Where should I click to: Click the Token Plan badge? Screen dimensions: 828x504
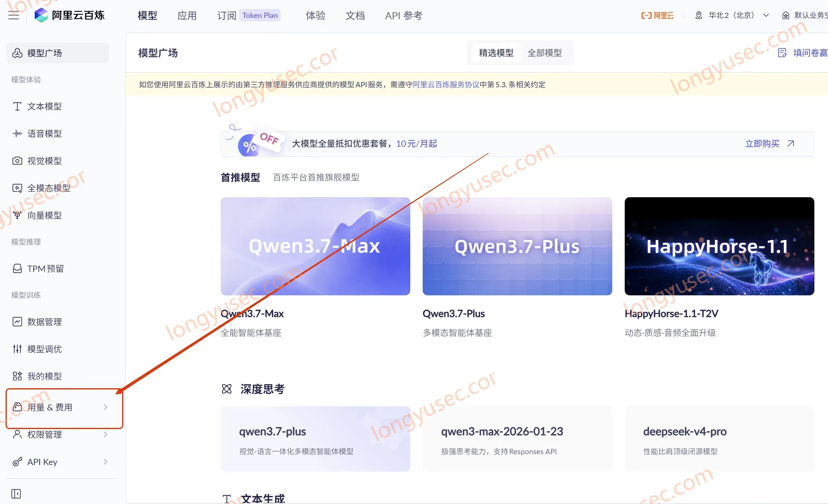(260, 15)
